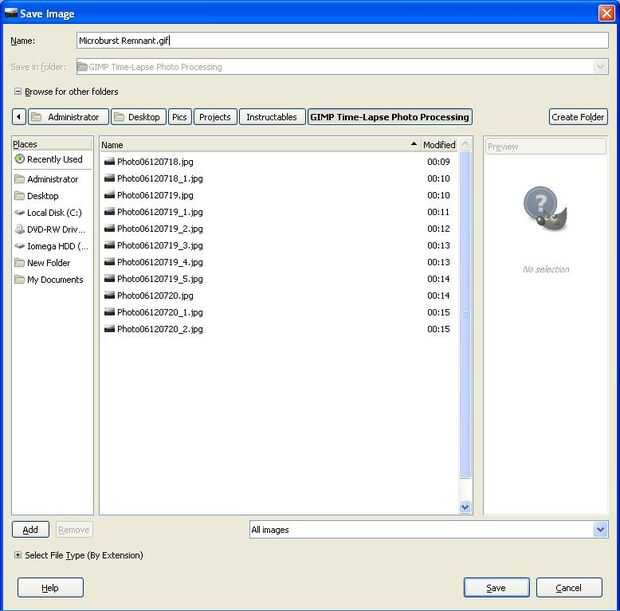Go to Instructables path button
Image resolution: width=620 pixels, height=611 pixels.
272,117
